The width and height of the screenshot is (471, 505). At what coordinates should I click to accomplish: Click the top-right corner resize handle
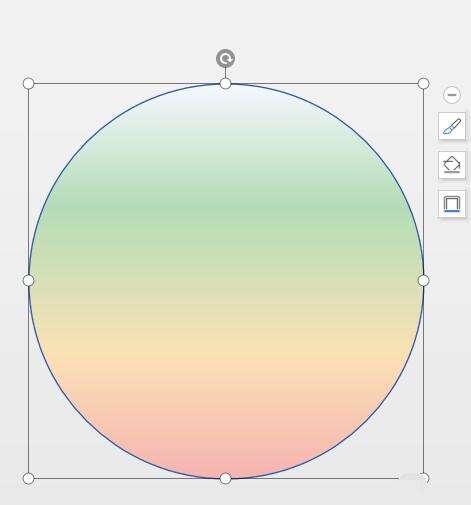423,83
